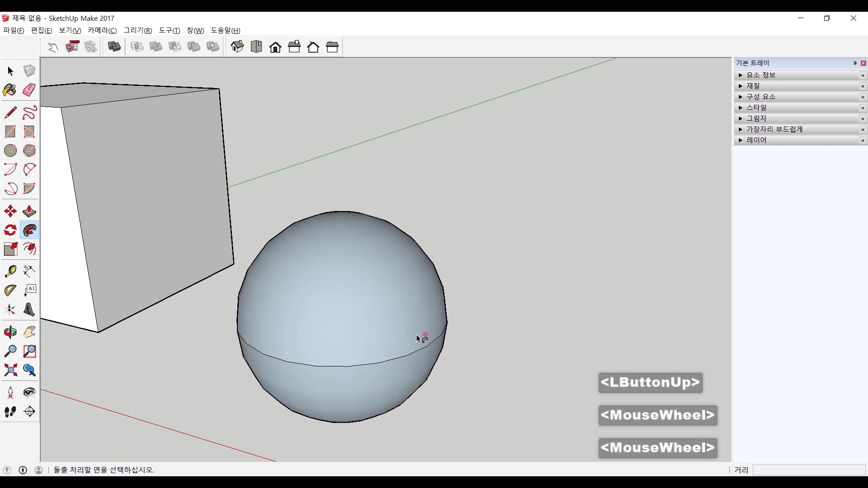The image size is (868, 488).
Task: Switch to Iso house view
Action: [x=237, y=47]
